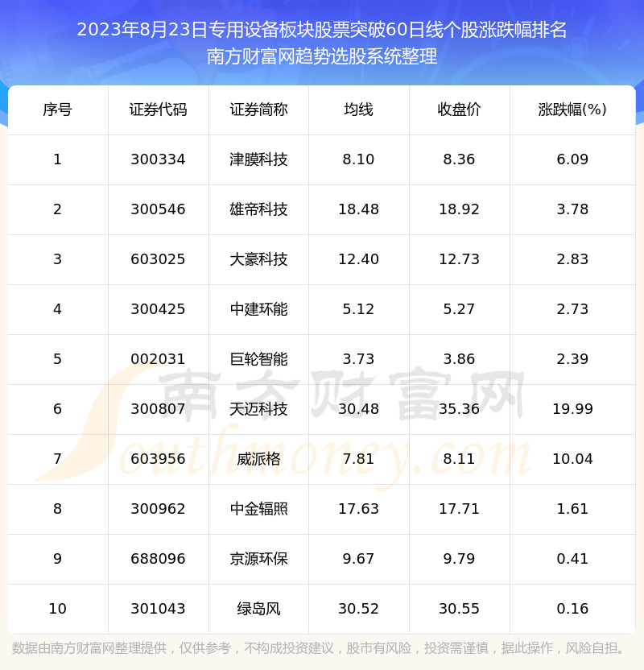The width and height of the screenshot is (644, 670).
Task: Click moving average value 7.81
Action: 359,459
